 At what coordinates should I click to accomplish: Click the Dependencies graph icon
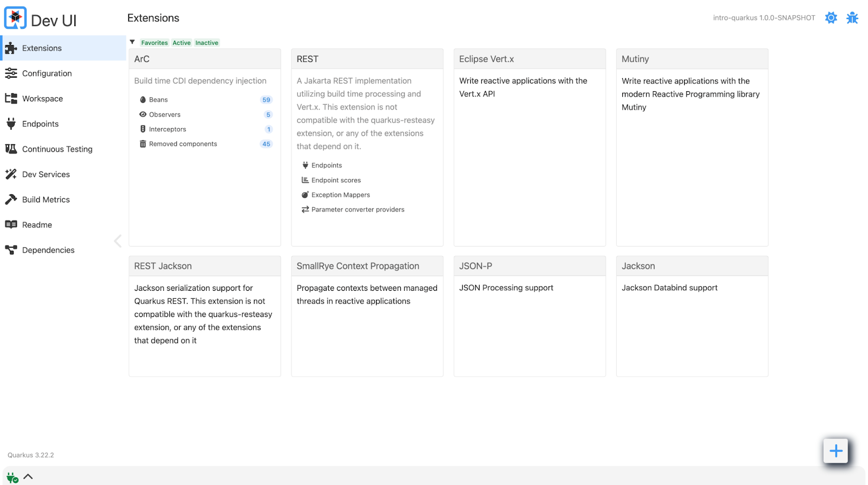[11, 250]
